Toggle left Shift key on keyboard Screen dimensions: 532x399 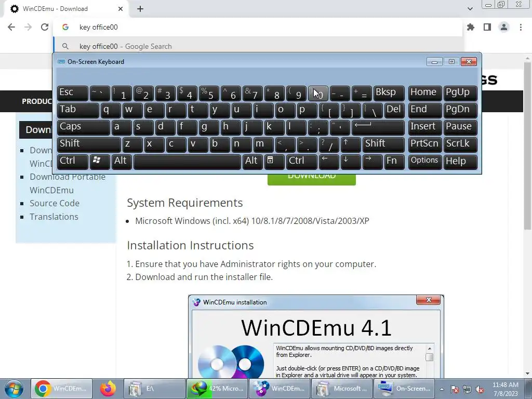tap(88, 144)
